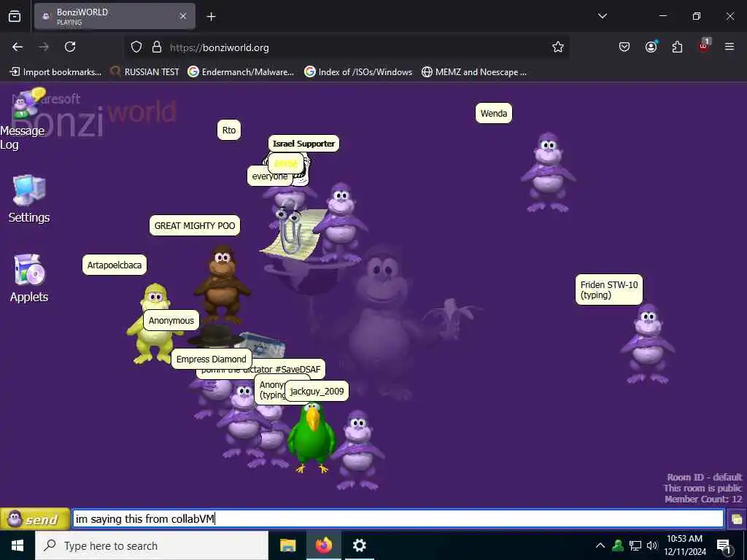Click 'Friden STW-10 (typing)' label
This screenshot has width=747, height=560.
pos(609,289)
